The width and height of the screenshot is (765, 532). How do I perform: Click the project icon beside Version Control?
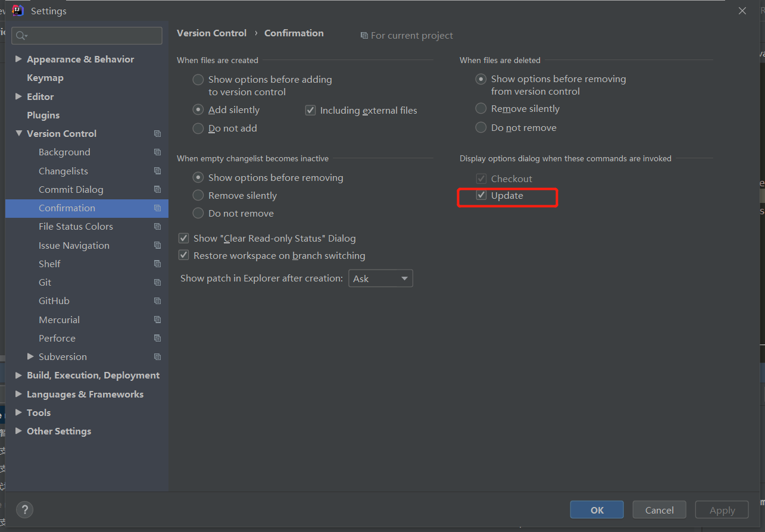click(157, 133)
